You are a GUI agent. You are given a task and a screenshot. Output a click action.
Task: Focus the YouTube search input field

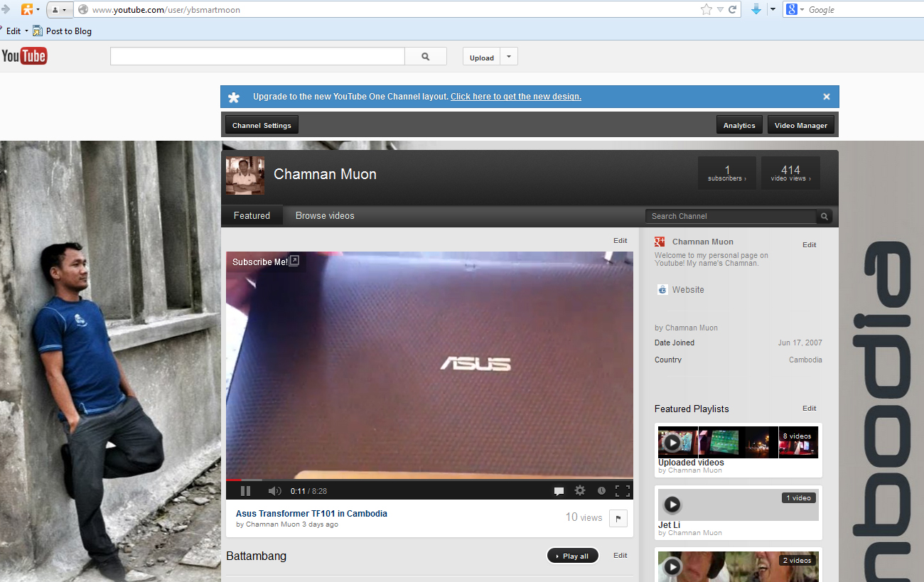[257, 57]
